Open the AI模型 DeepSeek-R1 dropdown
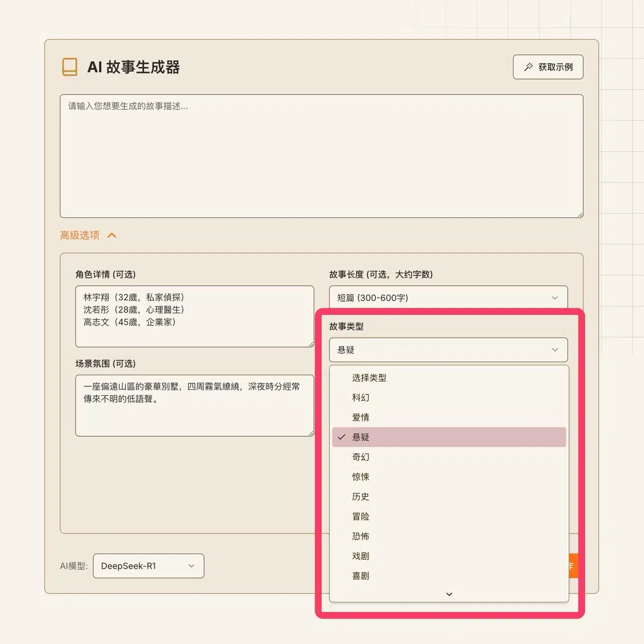644x644 pixels. 148,566
